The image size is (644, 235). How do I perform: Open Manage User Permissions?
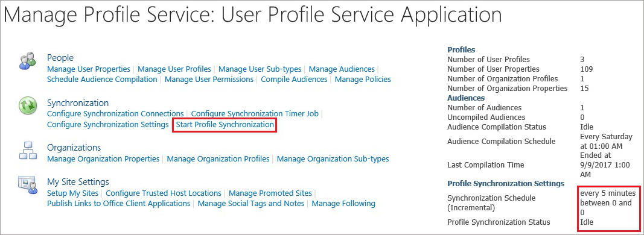click(x=209, y=79)
